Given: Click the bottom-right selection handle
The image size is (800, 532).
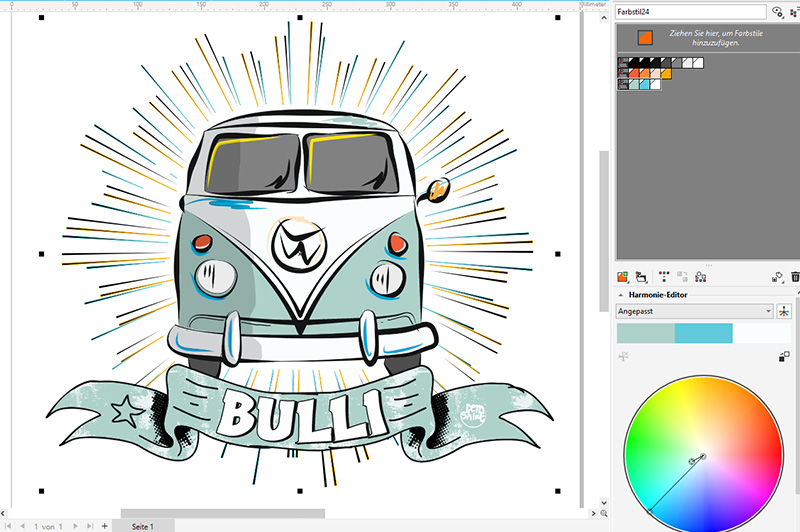Looking at the screenshot, I should 558,491.
